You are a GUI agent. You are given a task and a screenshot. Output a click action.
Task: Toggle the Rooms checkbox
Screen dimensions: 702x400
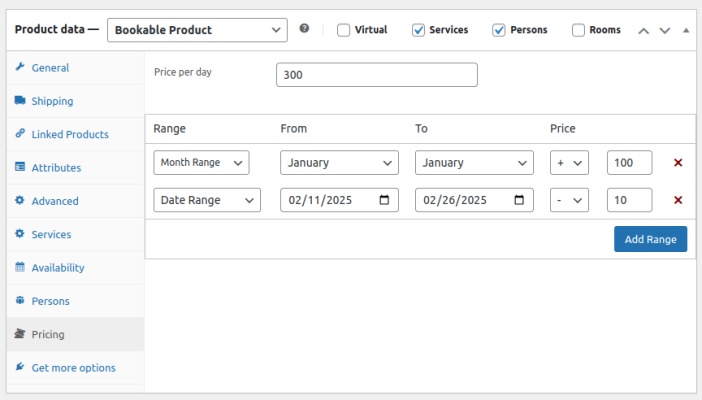(x=579, y=30)
